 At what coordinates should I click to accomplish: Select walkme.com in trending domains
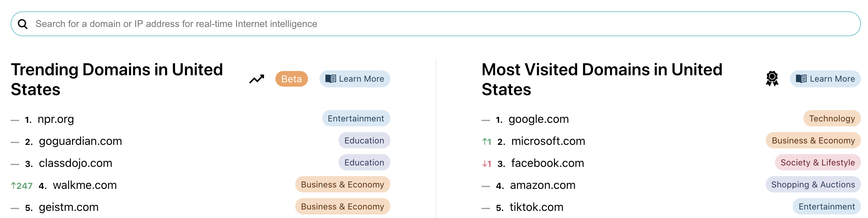(x=85, y=185)
